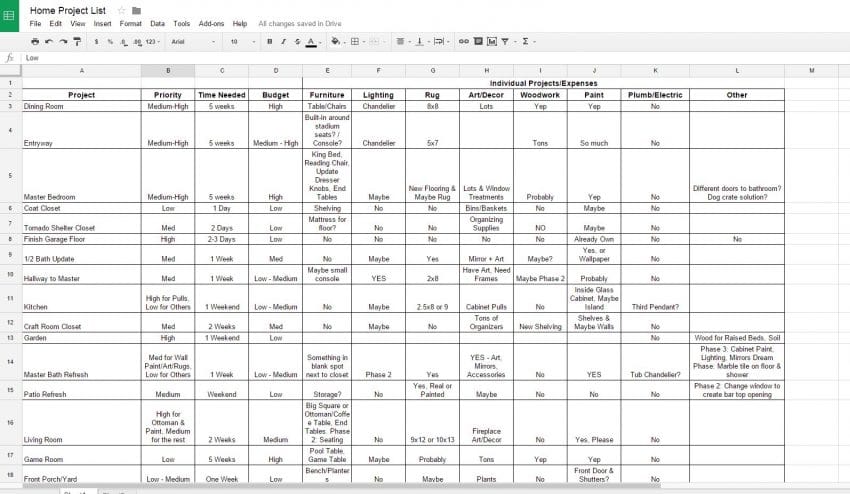Select the Priority header cell
This screenshot has height=494, width=850.
pyautogui.click(x=168, y=95)
